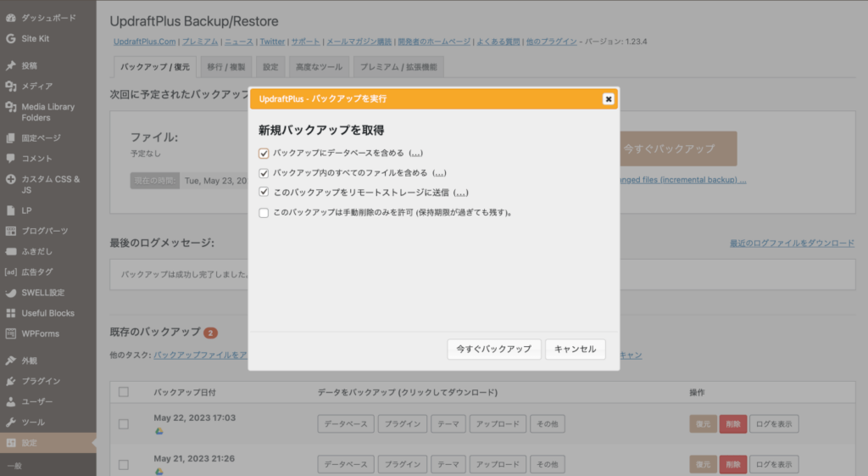Image resolution: width=868 pixels, height=476 pixels.
Task: Open Comments (コメント) bubble icon
Action: 10,159
